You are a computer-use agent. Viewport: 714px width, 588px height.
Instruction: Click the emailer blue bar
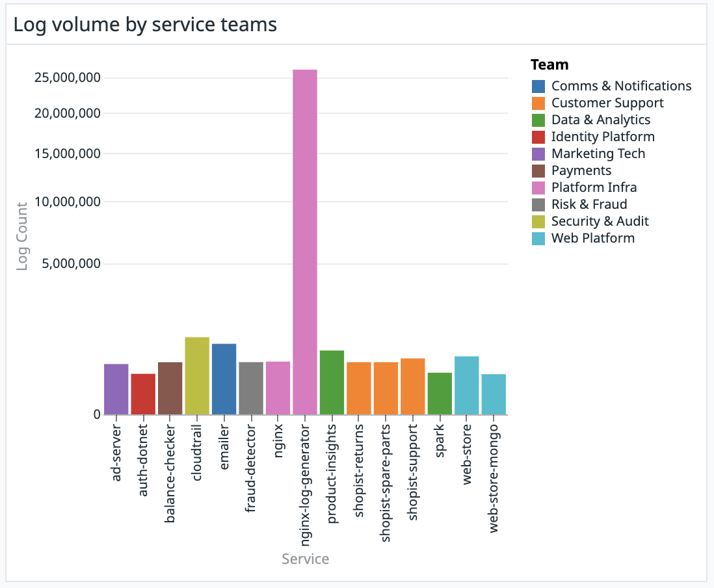click(x=224, y=379)
